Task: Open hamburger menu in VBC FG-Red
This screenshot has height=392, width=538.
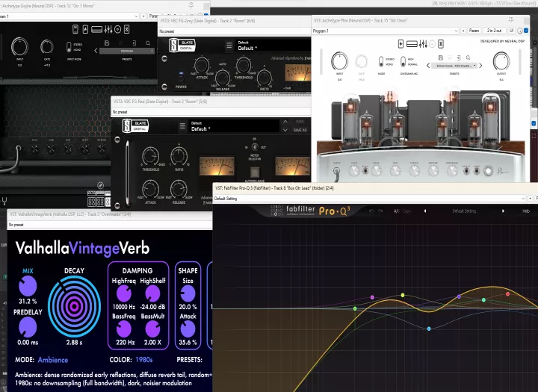Action: click(x=182, y=126)
